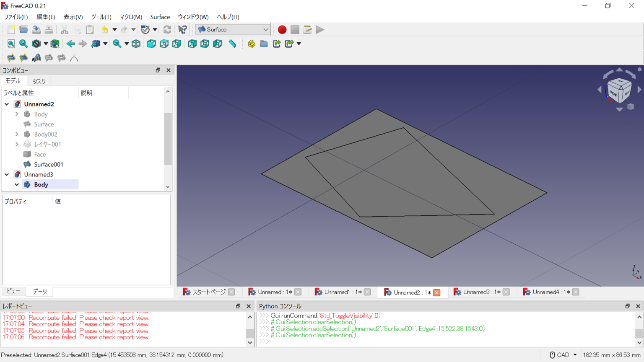The height and width of the screenshot is (362, 644).
Task: Collapse the Unnamed2 document node
Action: pyautogui.click(x=7, y=104)
